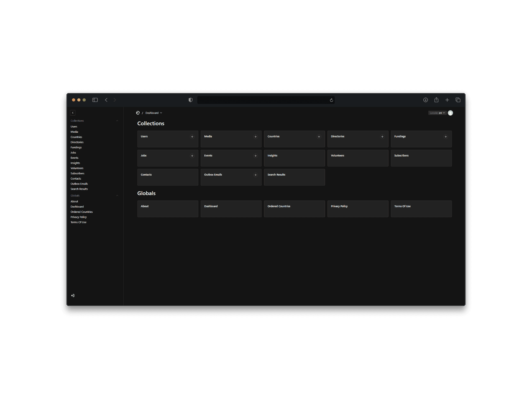This screenshot has width=532, height=399.
Task: Open Dashboard global in the sidebar
Action: (x=77, y=207)
